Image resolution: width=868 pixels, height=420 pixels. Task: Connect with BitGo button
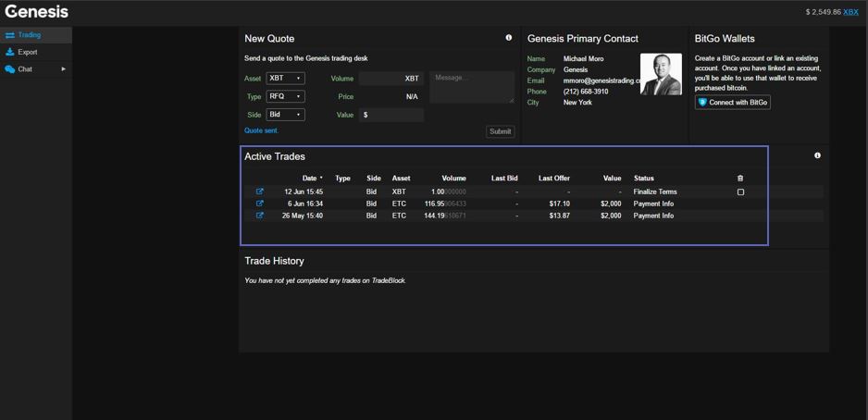(733, 103)
